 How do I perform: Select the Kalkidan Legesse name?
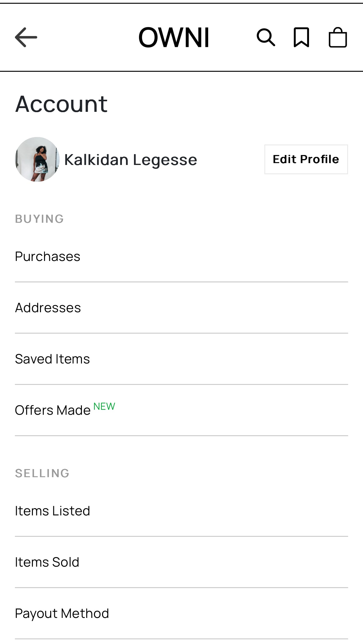tap(131, 160)
